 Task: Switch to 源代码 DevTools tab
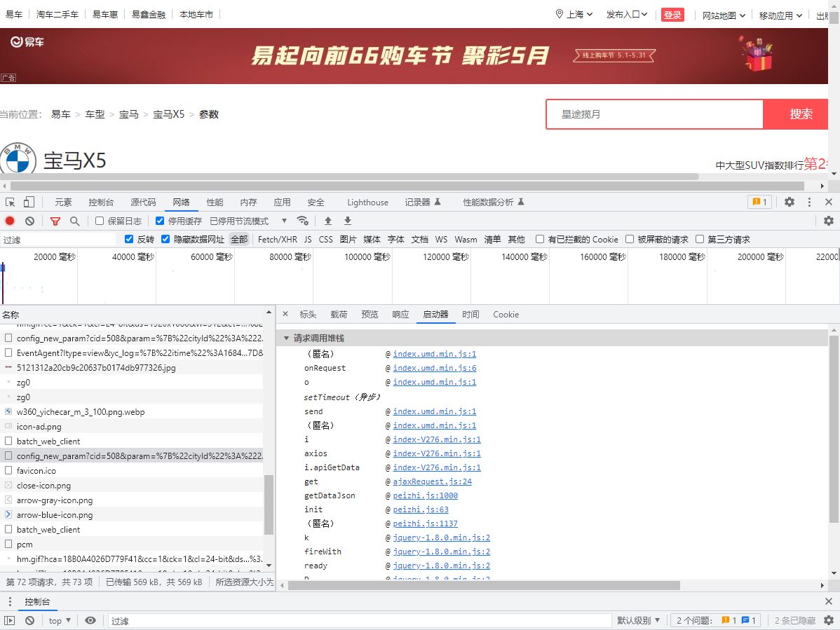point(143,203)
